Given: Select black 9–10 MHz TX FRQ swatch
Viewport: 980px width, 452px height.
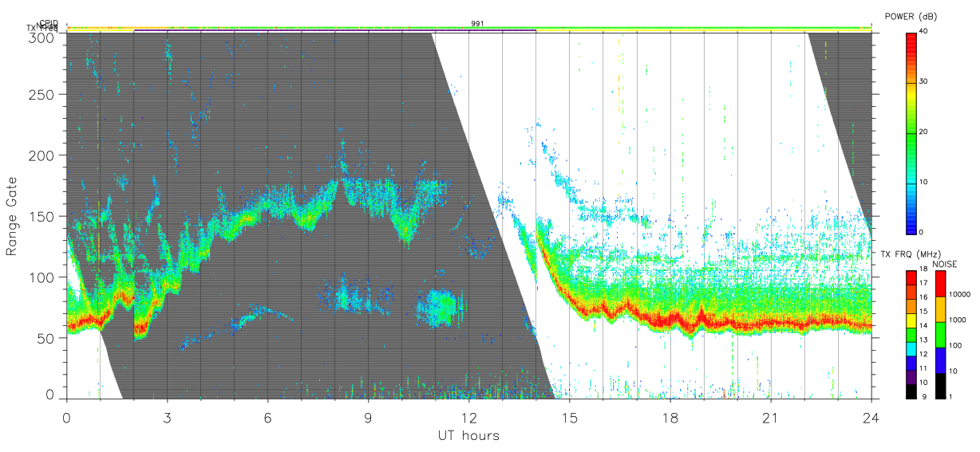Looking at the screenshot, I should pos(911,391).
